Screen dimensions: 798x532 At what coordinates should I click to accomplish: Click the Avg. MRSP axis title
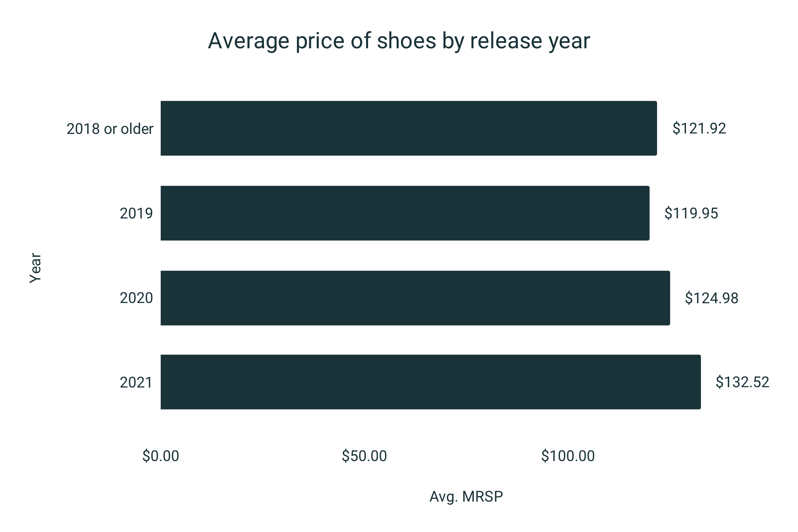click(466, 497)
